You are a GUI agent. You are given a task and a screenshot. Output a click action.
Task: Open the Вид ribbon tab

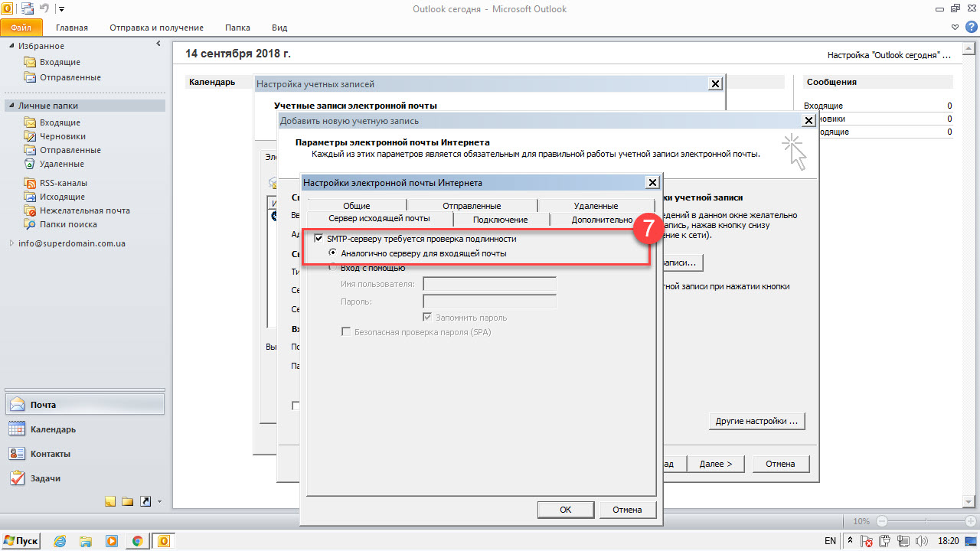[279, 28]
